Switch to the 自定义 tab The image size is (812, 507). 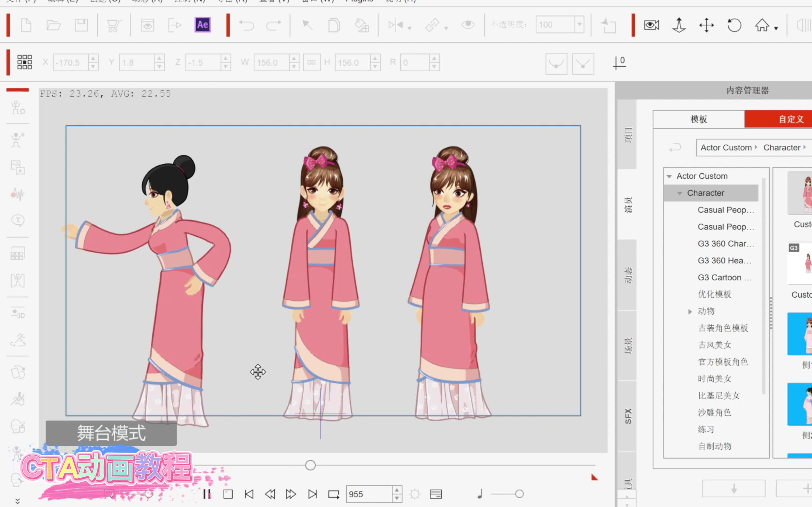(791, 119)
